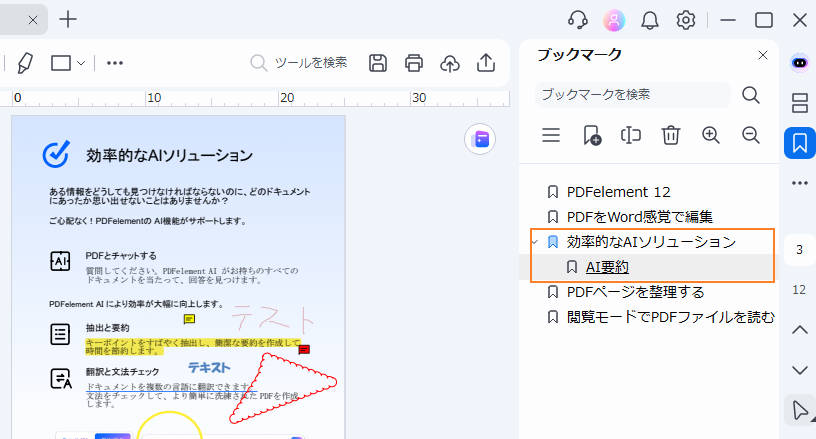Print the document with the printer icon

414,63
